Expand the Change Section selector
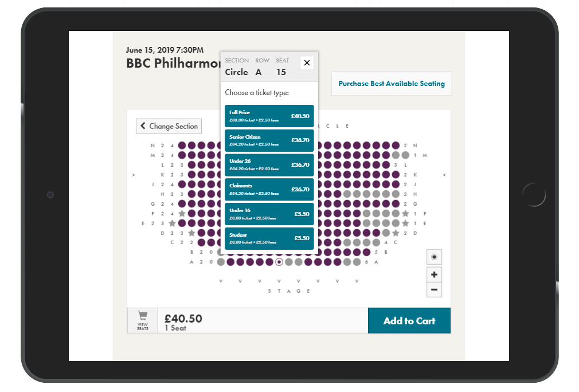Screen dimensions: 579x392 [169, 126]
